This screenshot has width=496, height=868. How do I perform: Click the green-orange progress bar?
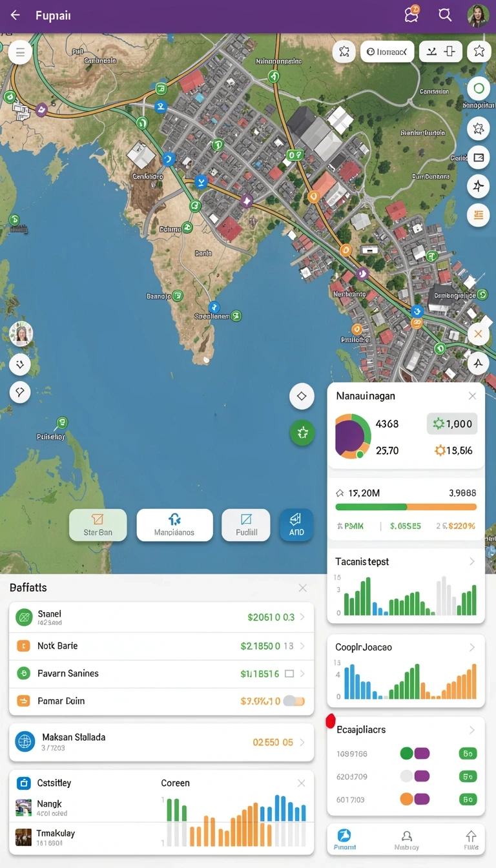[406, 508]
